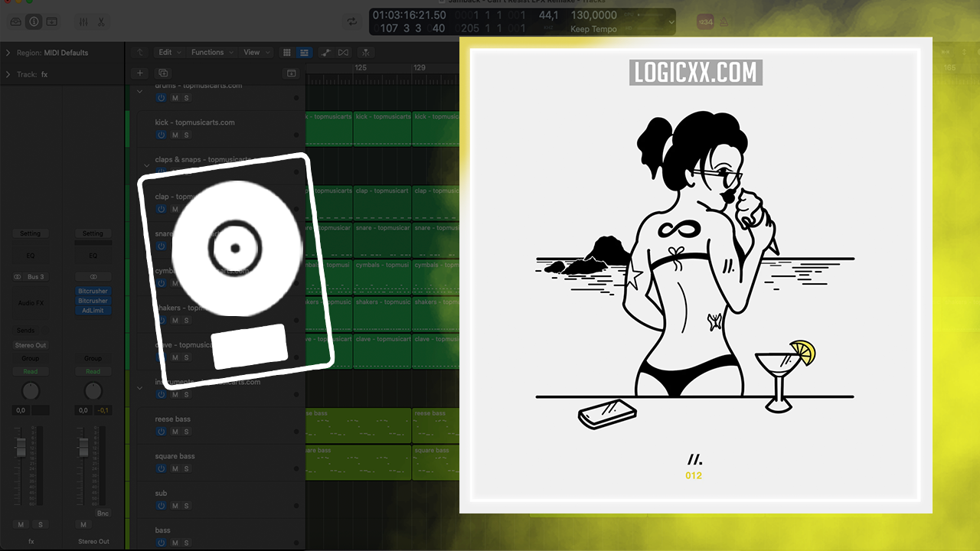Image resolution: width=980 pixels, height=551 pixels.
Task: Switch to grid view icon
Action: [x=287, y=53]
